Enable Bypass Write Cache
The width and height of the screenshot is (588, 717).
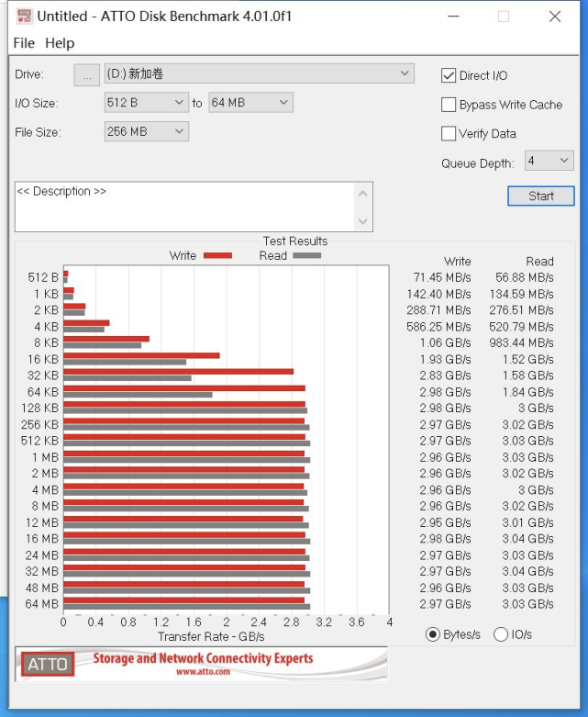pyautogui.click(x=449, y=105)
